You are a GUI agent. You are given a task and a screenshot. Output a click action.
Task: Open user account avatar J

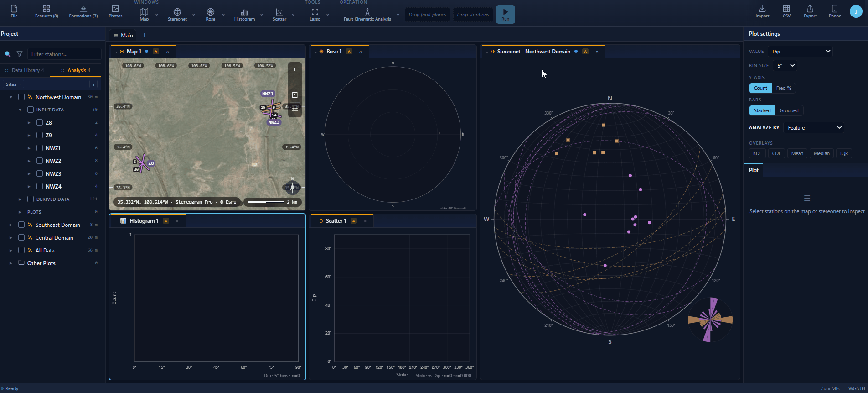(x=856, y=12)
